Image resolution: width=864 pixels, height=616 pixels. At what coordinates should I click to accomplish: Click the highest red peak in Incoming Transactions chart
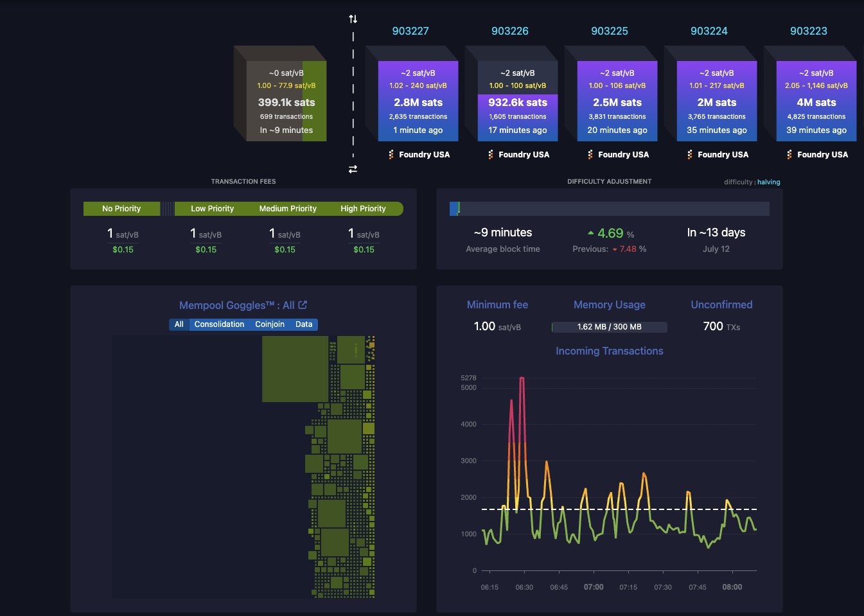(522, 378)
